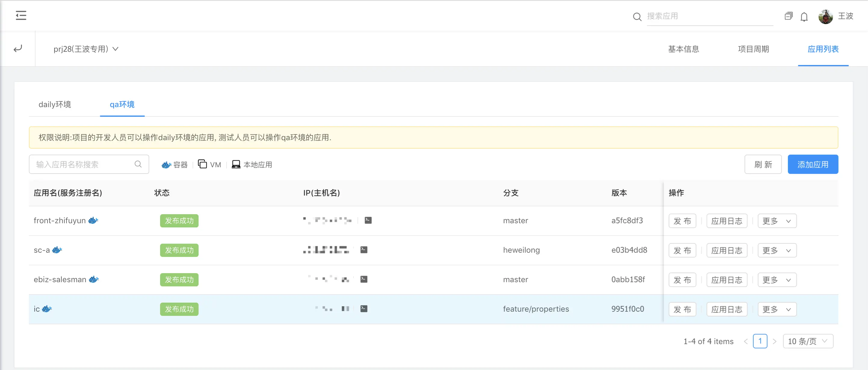Click the 搜索应用 search field
Image resolution: width=868 pixels, height=370 pixels.
click(709, 16)
